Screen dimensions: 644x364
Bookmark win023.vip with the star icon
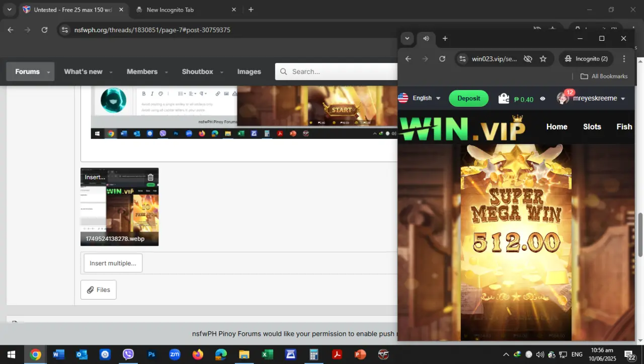pos(543,59)
